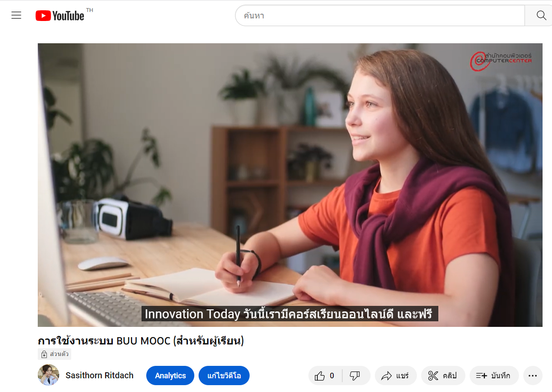Click the blue edit video button
This screenshot has height=392, width=552.
(x=224, y=376)
